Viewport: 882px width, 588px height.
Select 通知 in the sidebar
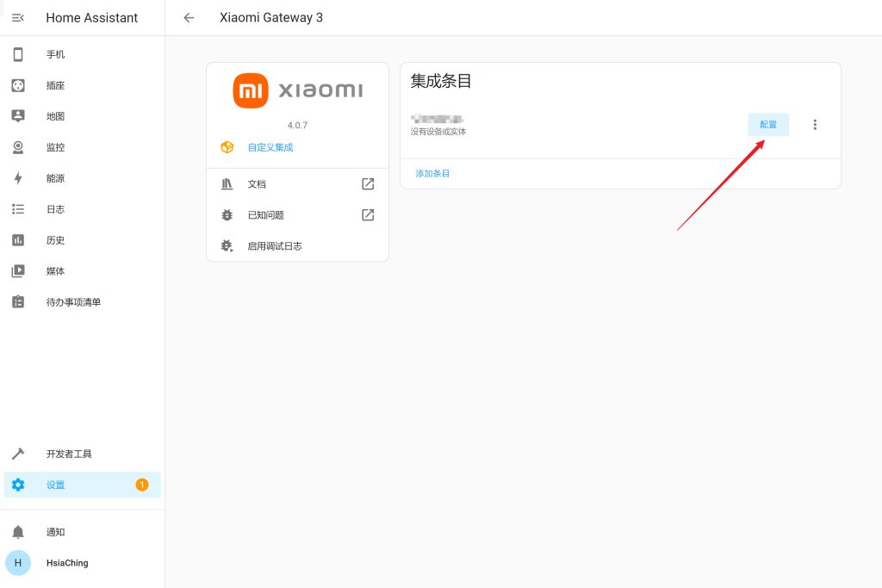coord(83,532)
